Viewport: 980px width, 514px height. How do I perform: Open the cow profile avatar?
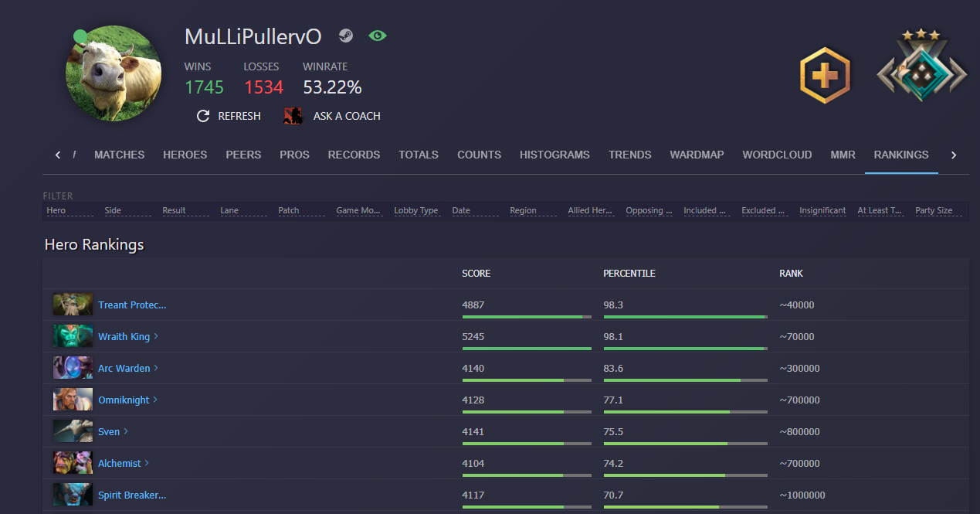tap(114, 73)
